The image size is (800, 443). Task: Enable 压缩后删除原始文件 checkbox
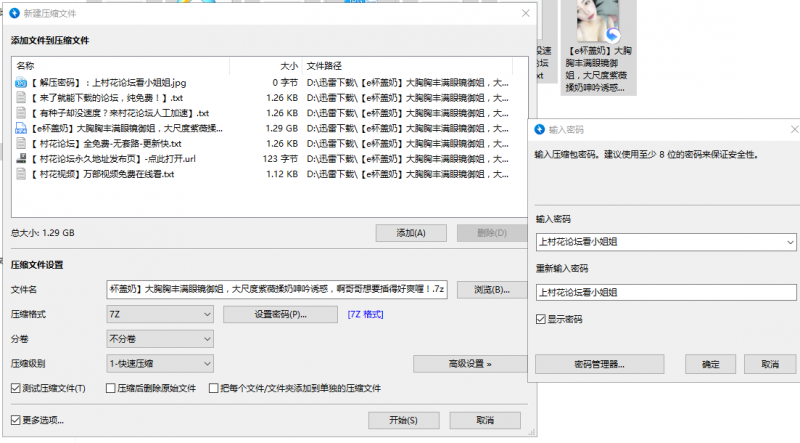109,388
